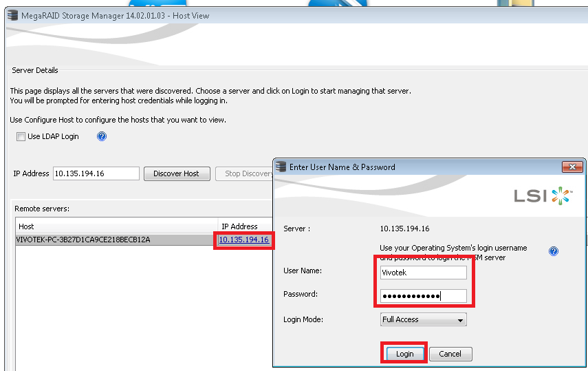Image resolution: width=588 pixels, height=371 pixels.
Task: Click the User Name field
Action: point(424,273)
